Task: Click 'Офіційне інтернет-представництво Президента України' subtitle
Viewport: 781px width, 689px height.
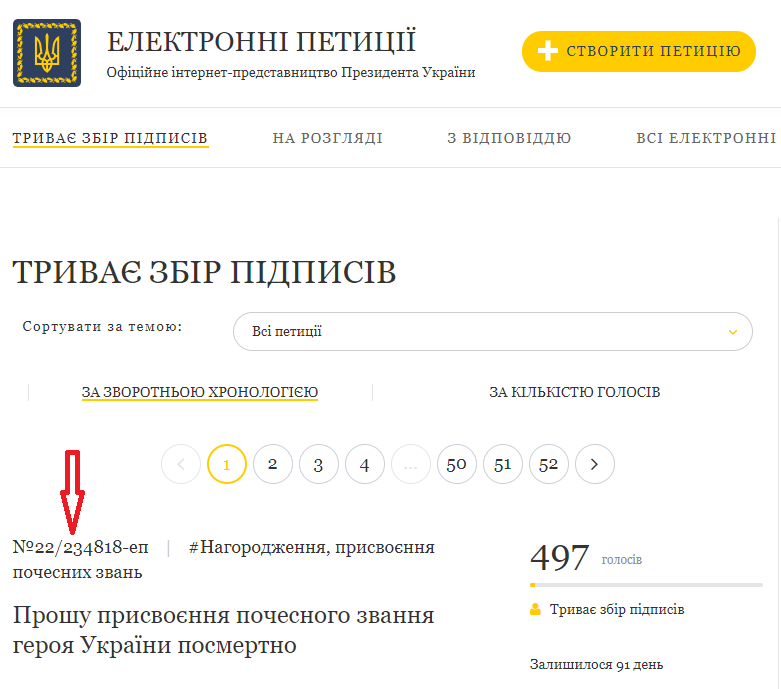Action: pyautogui.click(x=291, y=73)
